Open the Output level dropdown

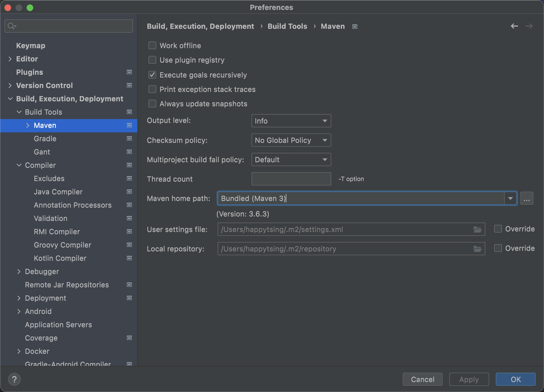click(x=291, y=121)
